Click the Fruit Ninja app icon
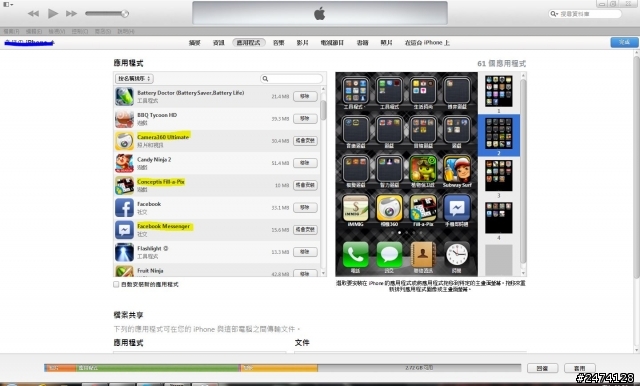Screen dimensions: 640x386 pyautogui.click(x=124, y=271)
